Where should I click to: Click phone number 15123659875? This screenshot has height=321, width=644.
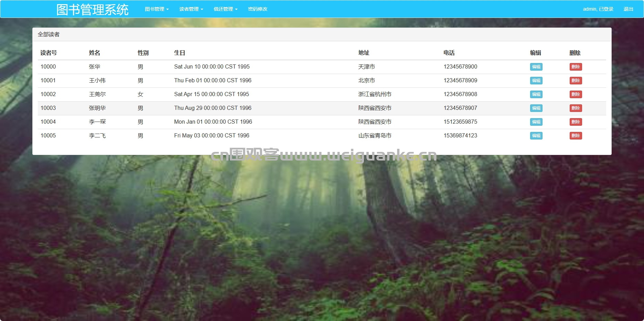tap(460, 122)
